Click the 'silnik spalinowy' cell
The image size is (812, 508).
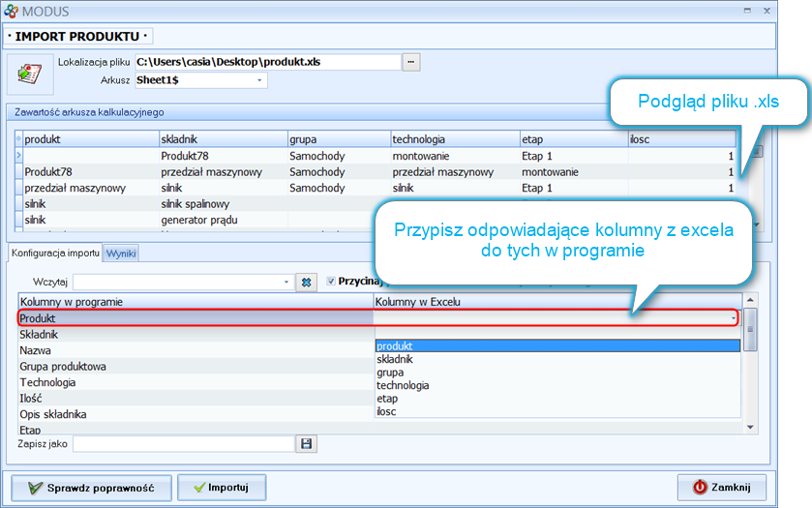(224, 204)
